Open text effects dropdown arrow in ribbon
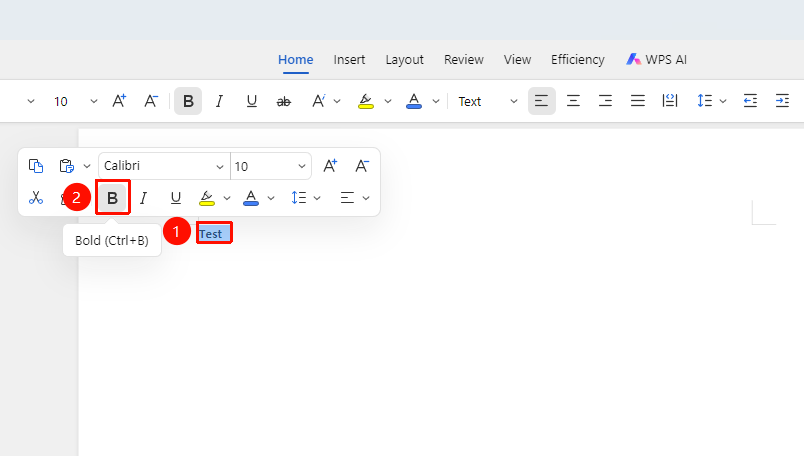Viewport: 804px width, 456px height. pyautogui.click(x=337, y=101)
